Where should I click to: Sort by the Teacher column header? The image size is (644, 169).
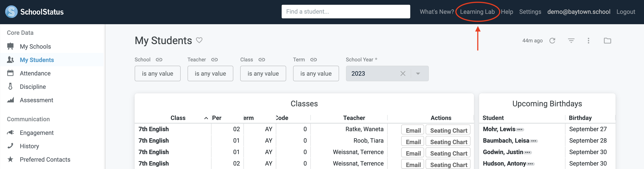click(354, 118)
